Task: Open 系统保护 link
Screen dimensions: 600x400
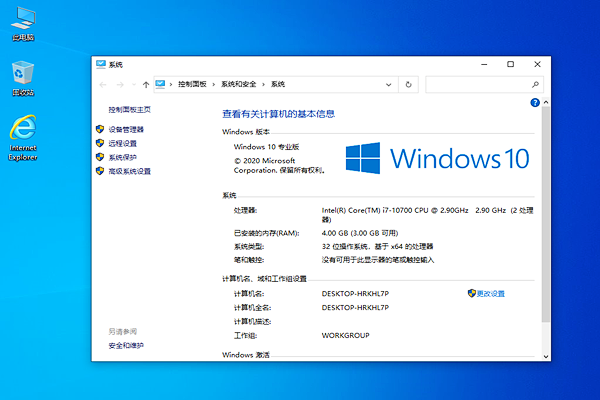Action: [x=122, y=157]
